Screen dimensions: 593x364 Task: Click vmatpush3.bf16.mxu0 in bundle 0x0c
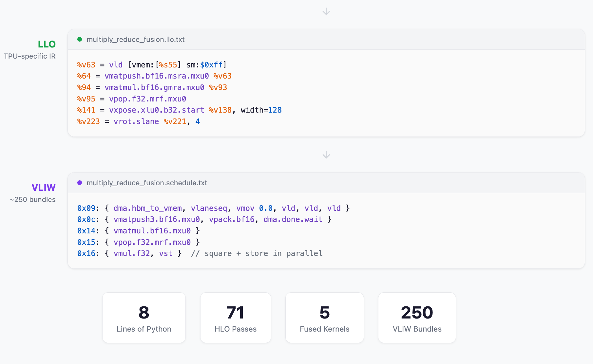point(157,219)
